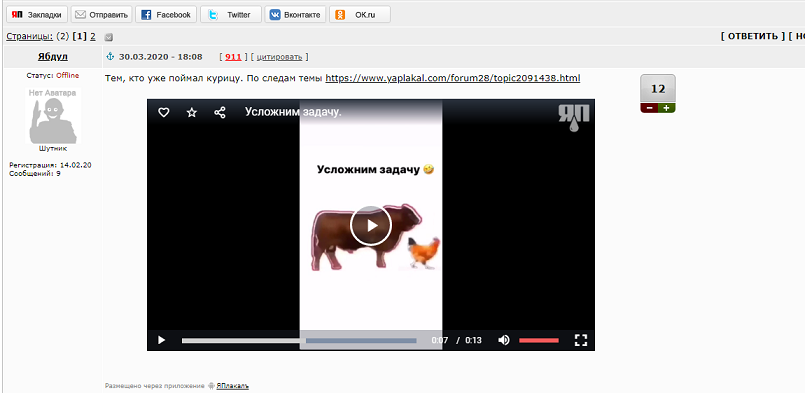
Task: Click the video title Усложним задачу.
Action: [293, 112]
